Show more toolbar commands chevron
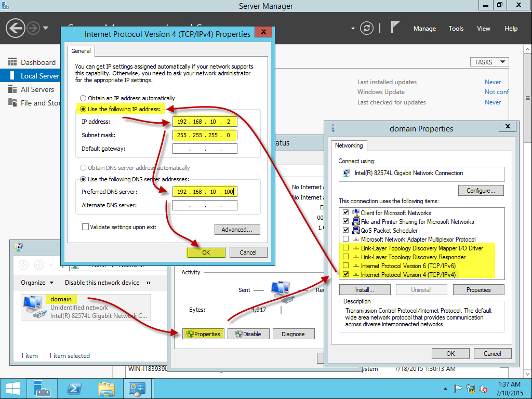532x399 pixels. 148,283
